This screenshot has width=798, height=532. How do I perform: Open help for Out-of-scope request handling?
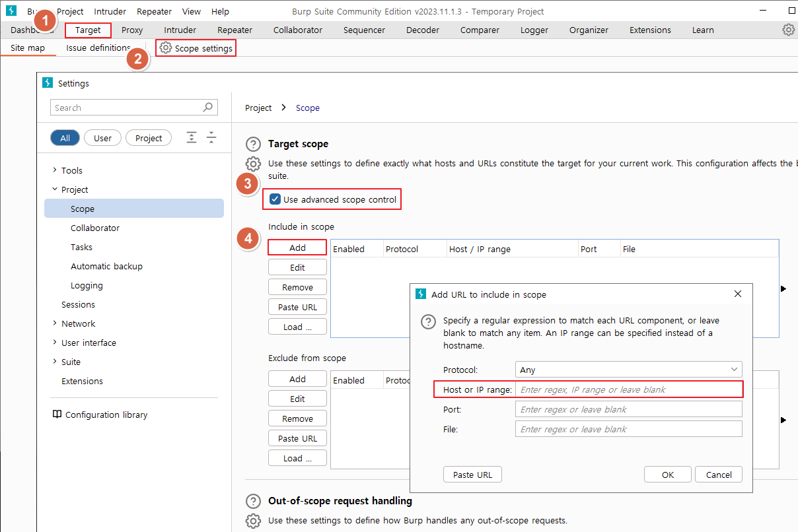[x=253, y=502]
